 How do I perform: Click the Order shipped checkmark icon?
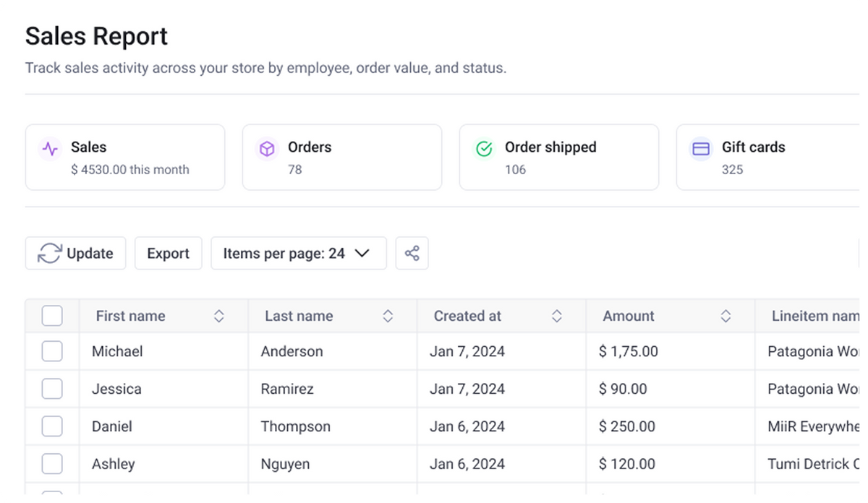(x=484, y=150)
